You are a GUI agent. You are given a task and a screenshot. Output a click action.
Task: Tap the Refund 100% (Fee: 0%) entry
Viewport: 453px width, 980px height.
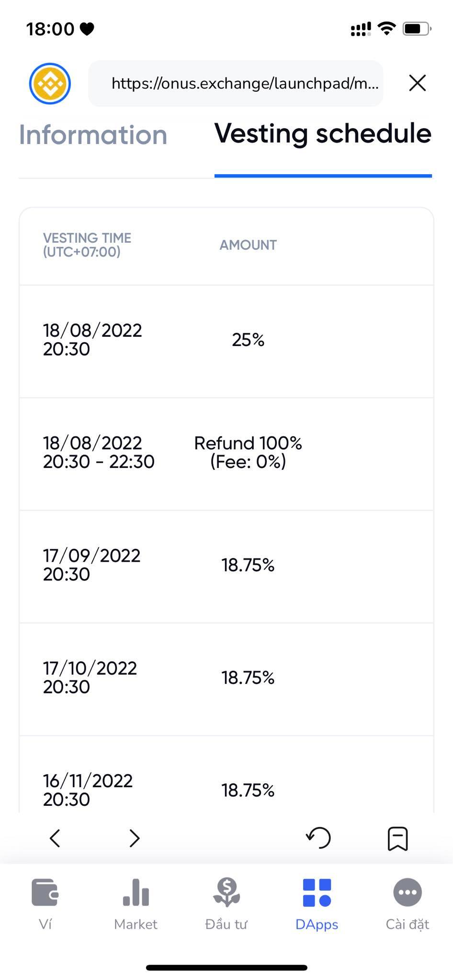pyautogui.click(x=248, y=452)
